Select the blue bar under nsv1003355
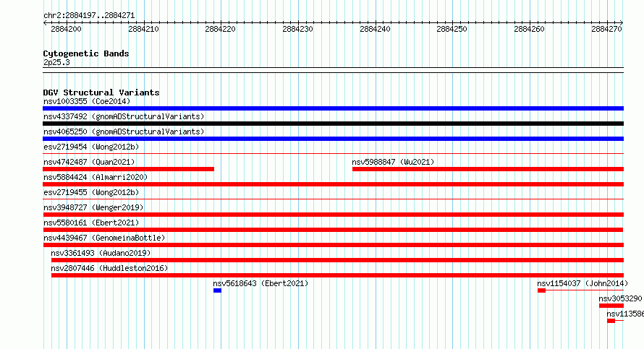The width and height of the screenshot is (644, 349). coord(333,108)
